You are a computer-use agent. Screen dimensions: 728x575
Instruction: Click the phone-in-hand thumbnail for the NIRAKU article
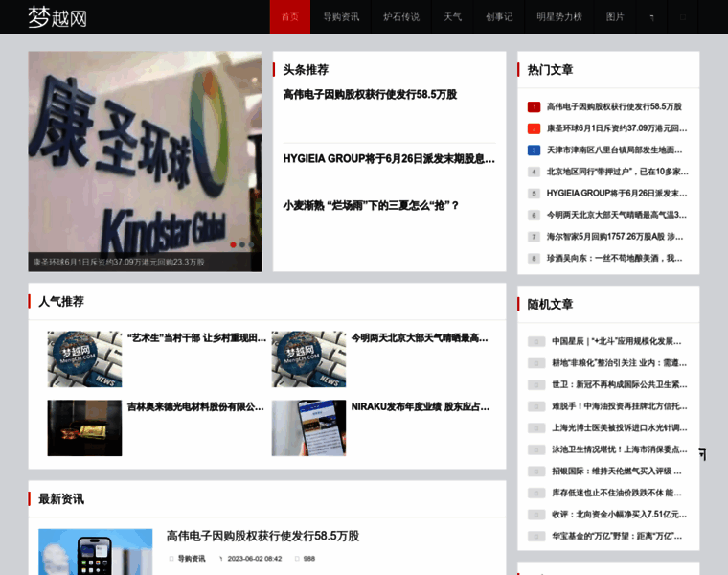click(308, 427)
